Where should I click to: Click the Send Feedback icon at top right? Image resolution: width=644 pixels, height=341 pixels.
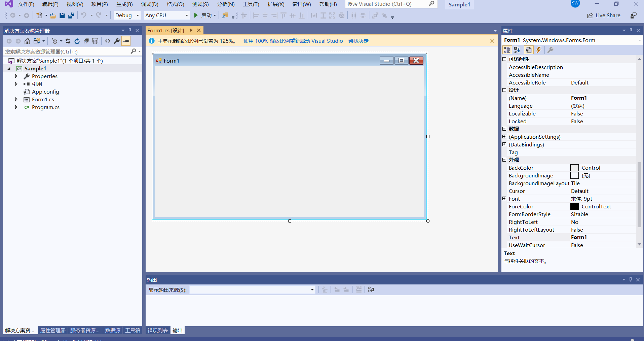pos(634,15)
